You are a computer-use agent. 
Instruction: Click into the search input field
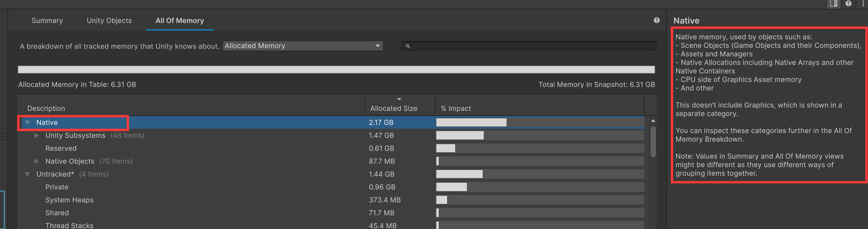(x=532, y=46)
